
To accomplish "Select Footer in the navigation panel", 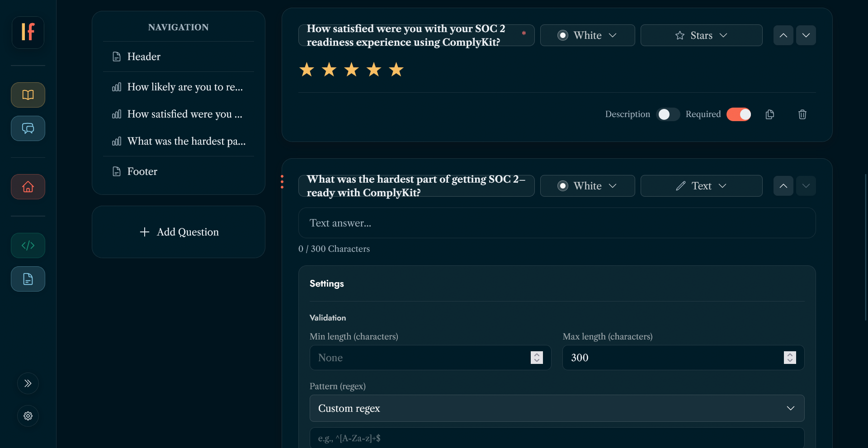I will 142,171.
